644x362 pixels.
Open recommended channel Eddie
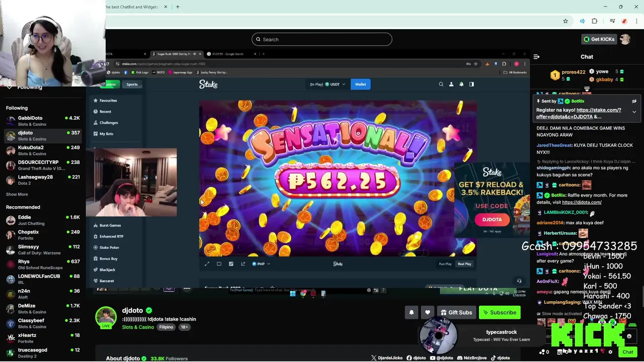(43, 220)
